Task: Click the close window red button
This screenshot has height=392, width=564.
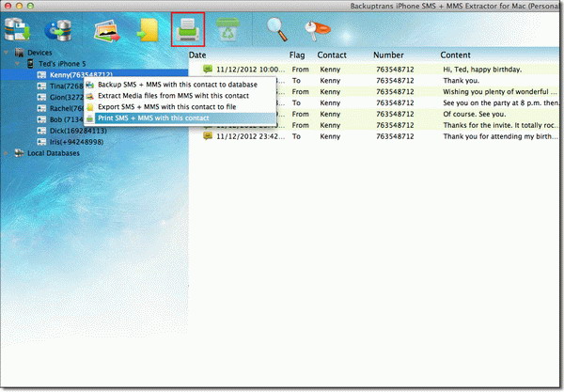Action: coord(8,6)
